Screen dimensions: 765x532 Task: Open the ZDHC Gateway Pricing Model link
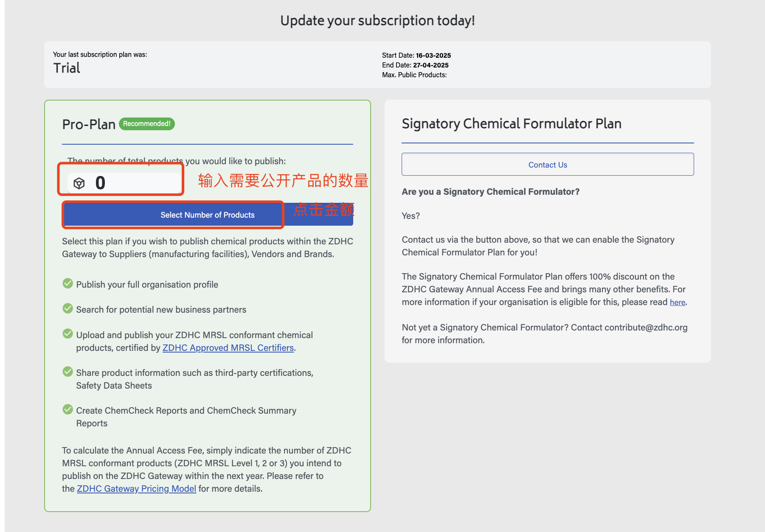click(136, 489)
